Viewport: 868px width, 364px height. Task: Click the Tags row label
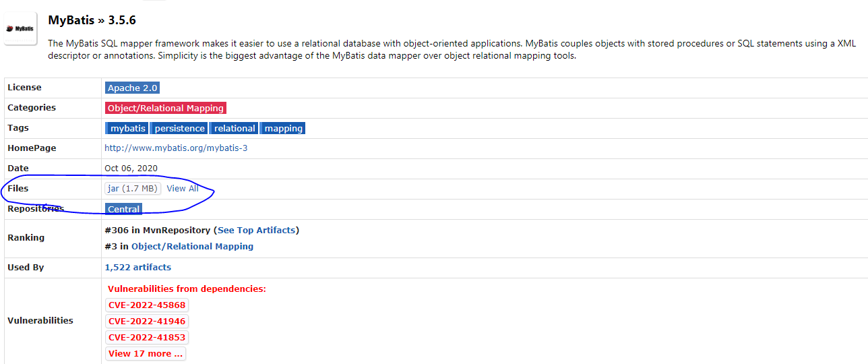(x=18, y=127)
